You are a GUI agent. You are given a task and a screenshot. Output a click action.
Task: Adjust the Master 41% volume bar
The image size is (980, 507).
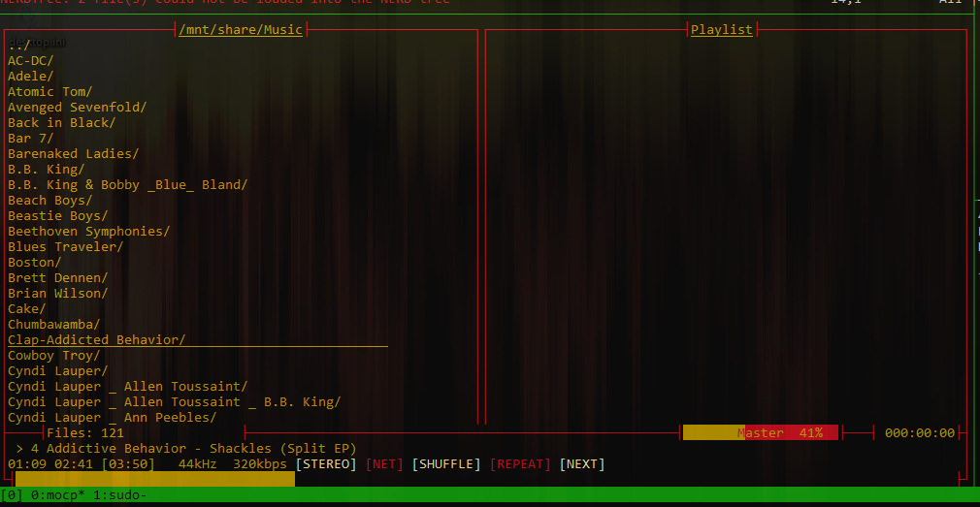(x=760, y=432)
